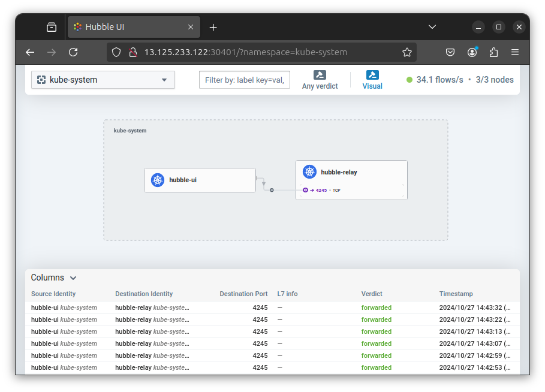Open a new browser tab

click(x=213, y=27)
